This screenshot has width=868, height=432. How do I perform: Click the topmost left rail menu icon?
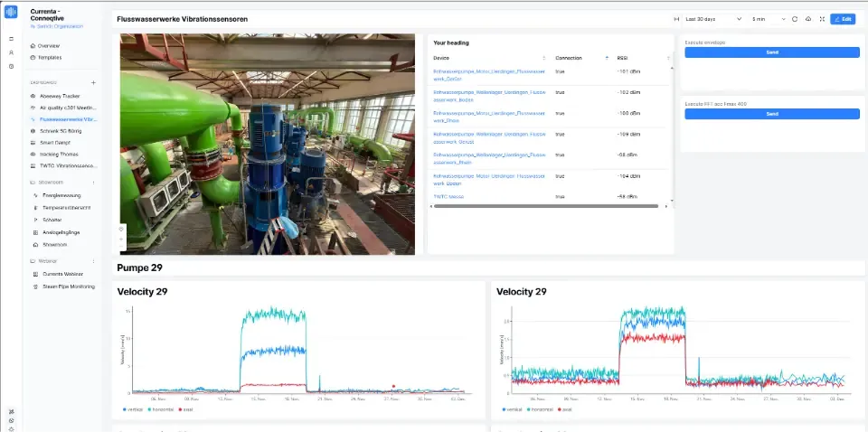click(11, 39)
